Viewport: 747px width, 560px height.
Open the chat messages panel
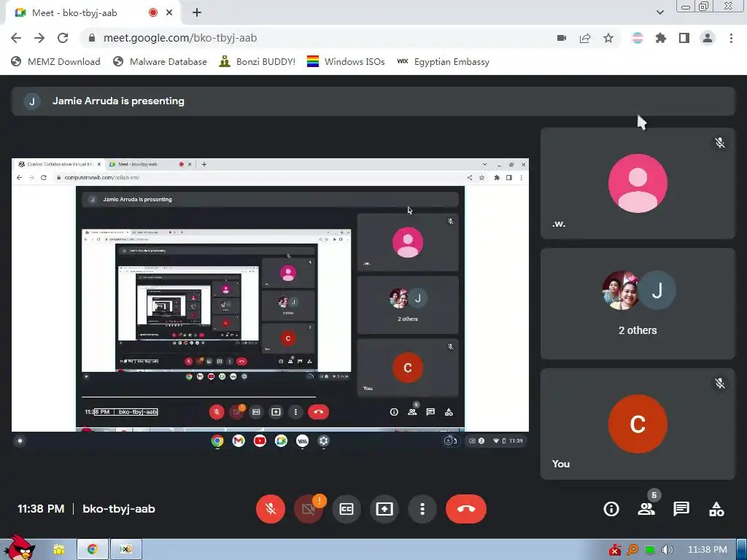click(681, 509)
